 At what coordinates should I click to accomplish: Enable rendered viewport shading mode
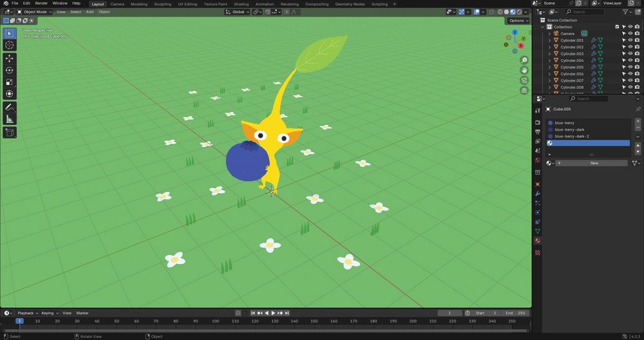519,12
